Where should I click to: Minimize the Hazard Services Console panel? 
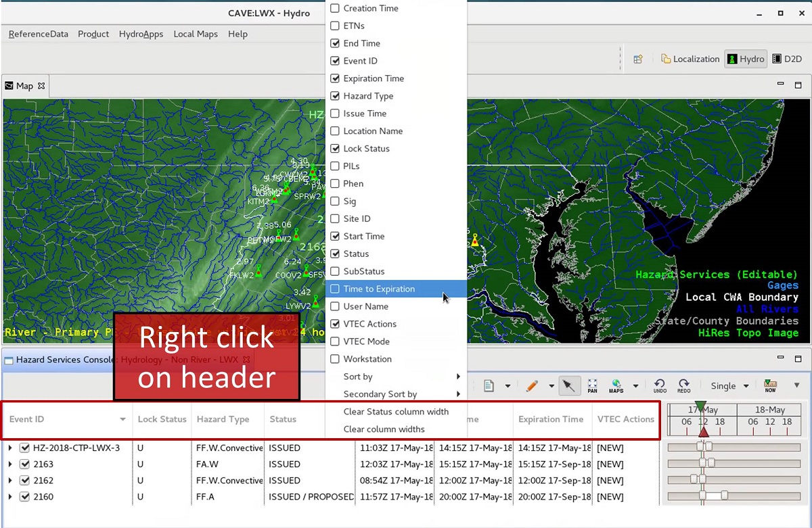pyautogui.click(x=780, y=358)
